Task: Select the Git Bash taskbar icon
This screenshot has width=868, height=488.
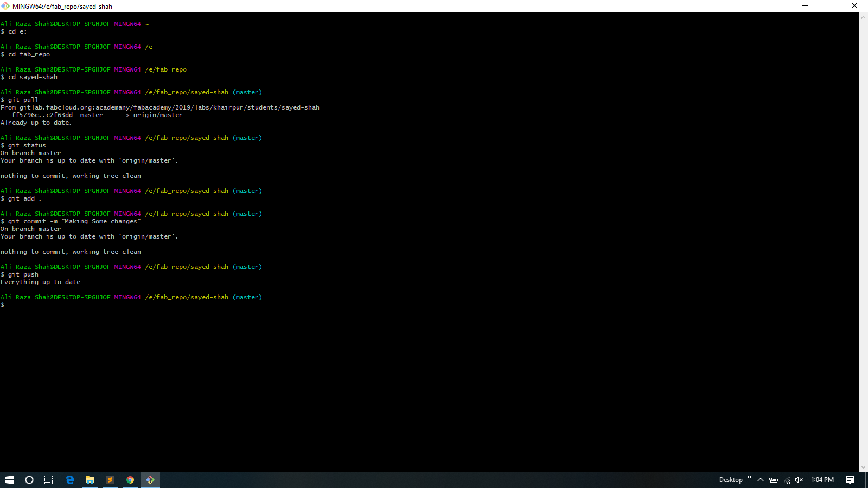Action: pyautogui.click(x=150, y=480)
